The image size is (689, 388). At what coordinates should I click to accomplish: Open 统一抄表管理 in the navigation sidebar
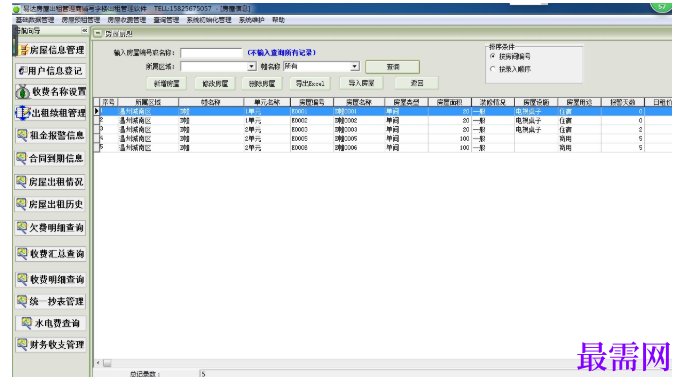click(x=51, y=301)
